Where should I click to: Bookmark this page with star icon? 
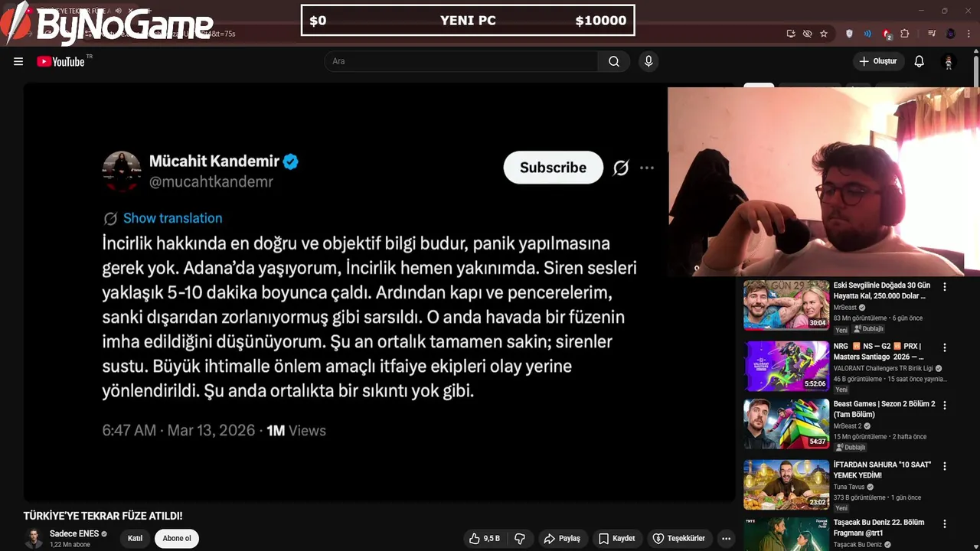(x=824, y=34)
